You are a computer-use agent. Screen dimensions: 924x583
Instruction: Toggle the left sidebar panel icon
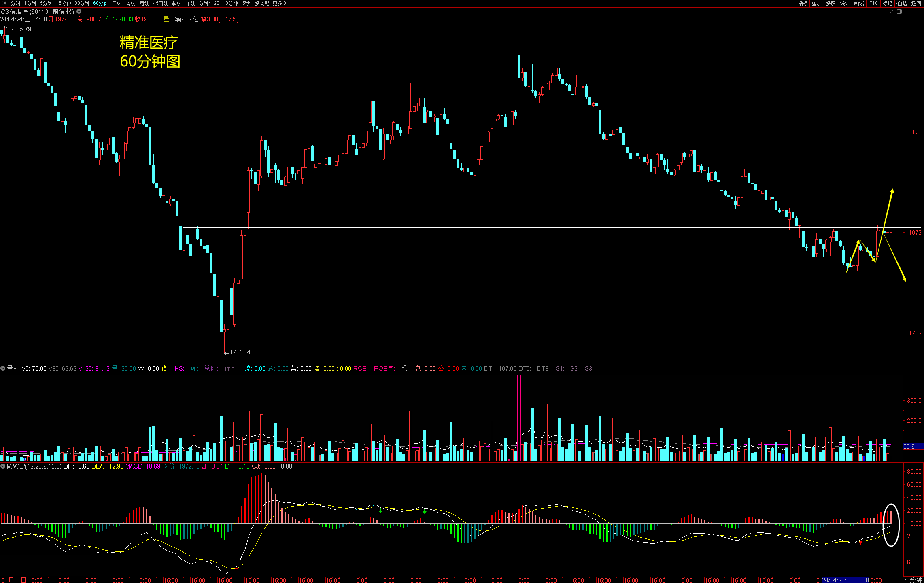point(4,3)
